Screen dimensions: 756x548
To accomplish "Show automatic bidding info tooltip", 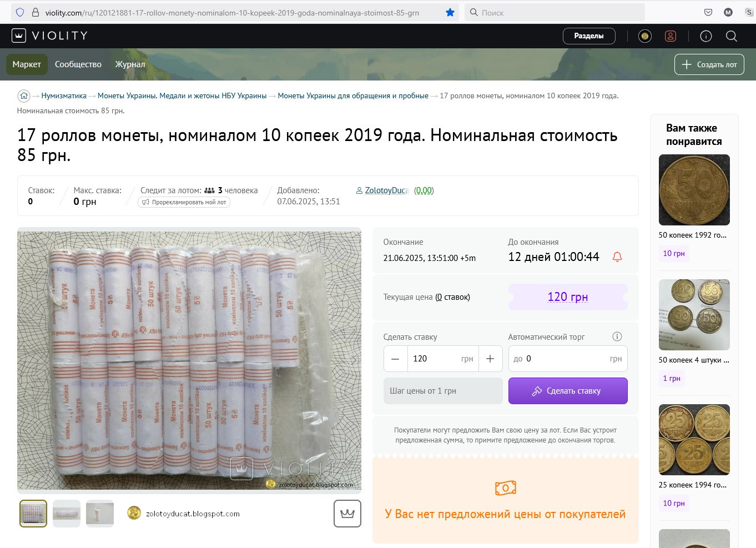I will (617, 336).
